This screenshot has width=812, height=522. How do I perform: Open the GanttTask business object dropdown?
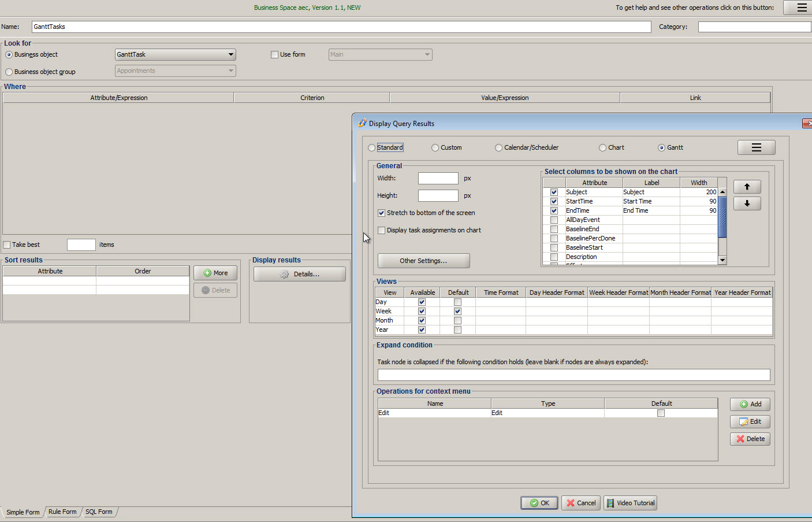(176, 54)
